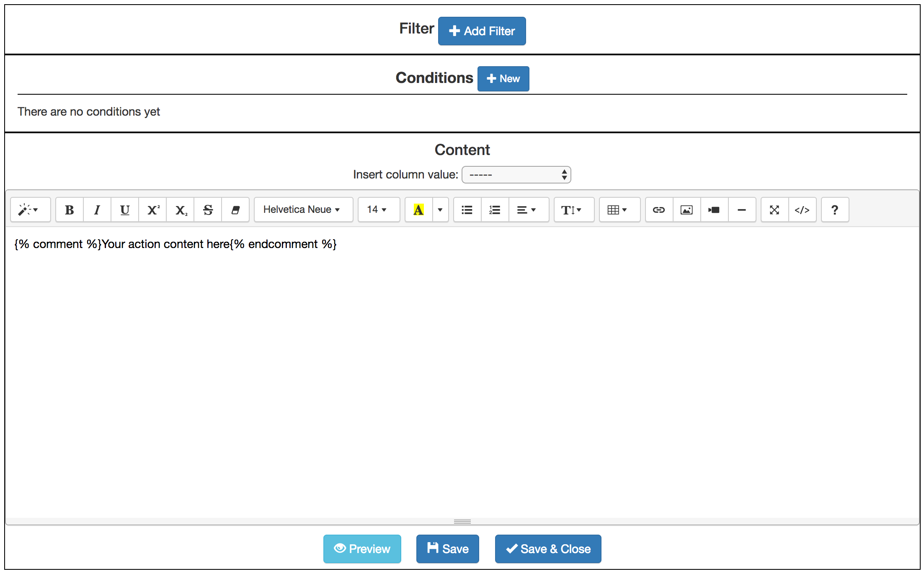
Task: Click the eraser remove-format icon
Action: 235,209
